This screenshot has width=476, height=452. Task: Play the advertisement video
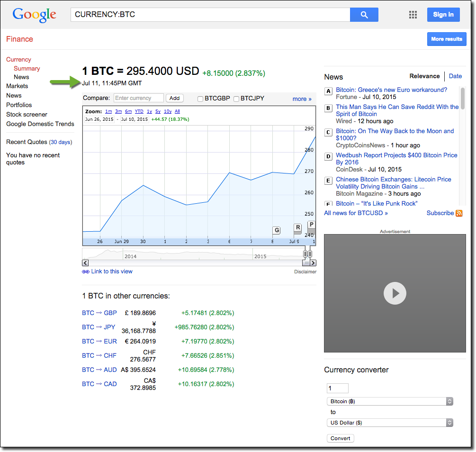coord(395,293)
